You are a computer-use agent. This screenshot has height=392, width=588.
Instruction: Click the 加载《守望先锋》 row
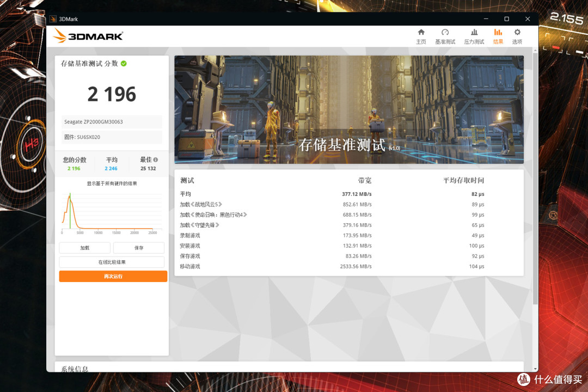coord(332,225)
